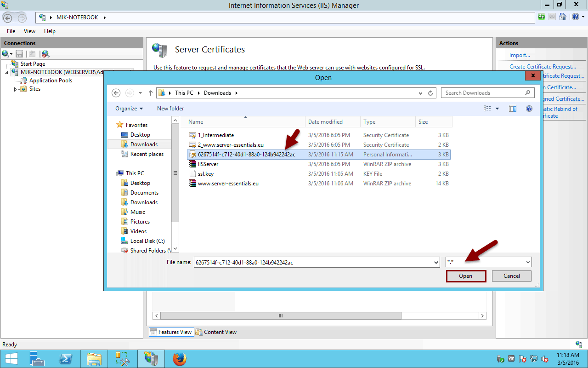The image size is (588, 368).
Task: Open IIS Manager help toolbar icon
Action: 576,17
